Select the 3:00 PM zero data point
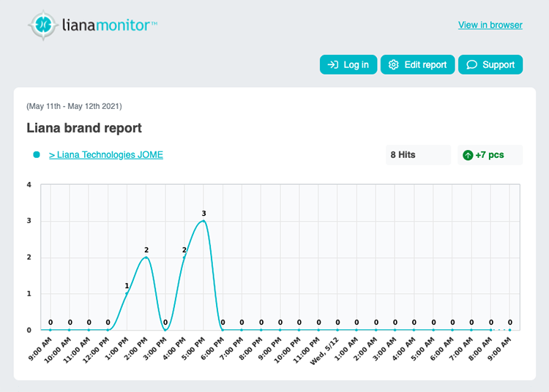This screenshot has height=392, width=549. (165, 330)
